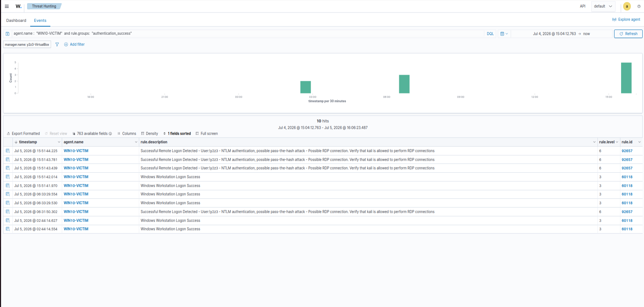644x307 pixels.
Task: Open the Density setting
Action: (150, 134)
